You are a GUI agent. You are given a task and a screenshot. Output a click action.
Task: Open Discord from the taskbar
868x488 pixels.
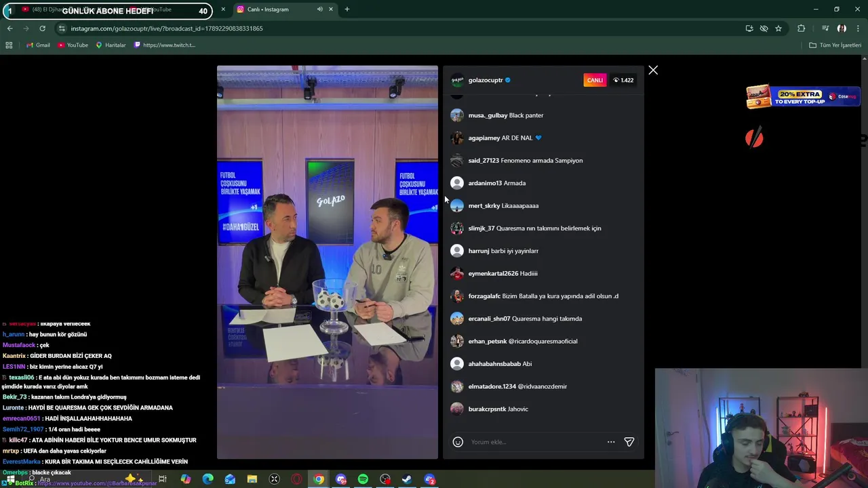[341, 479]
